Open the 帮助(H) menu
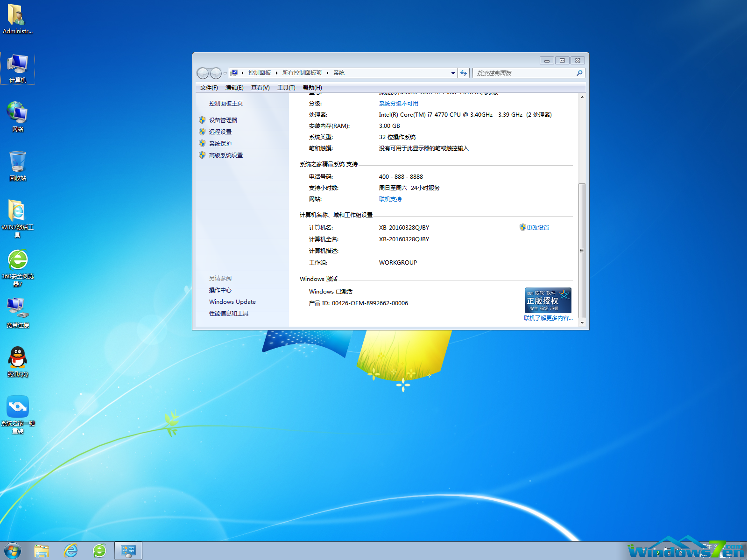 (x=312, y=88)
